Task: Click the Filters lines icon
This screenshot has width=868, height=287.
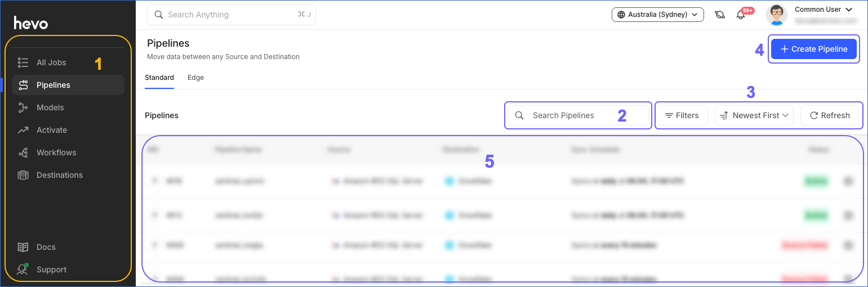Action: point(669,115)
